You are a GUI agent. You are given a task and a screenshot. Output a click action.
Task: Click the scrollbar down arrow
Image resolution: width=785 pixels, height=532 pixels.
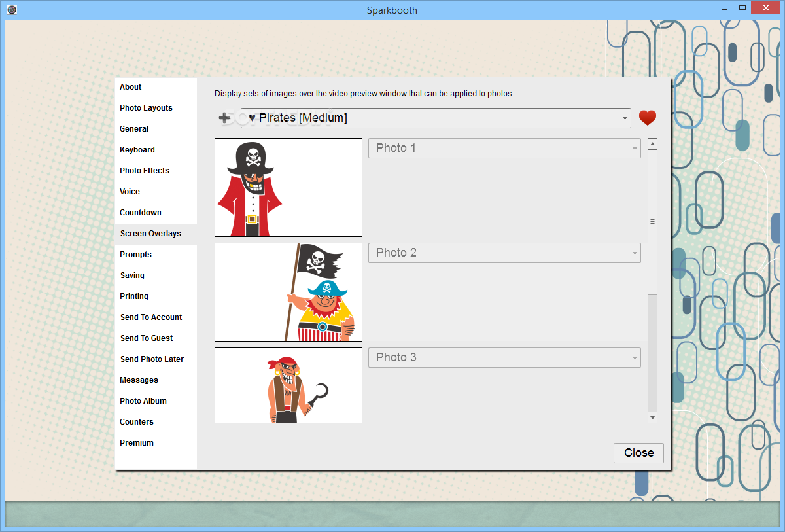[652, 417]
